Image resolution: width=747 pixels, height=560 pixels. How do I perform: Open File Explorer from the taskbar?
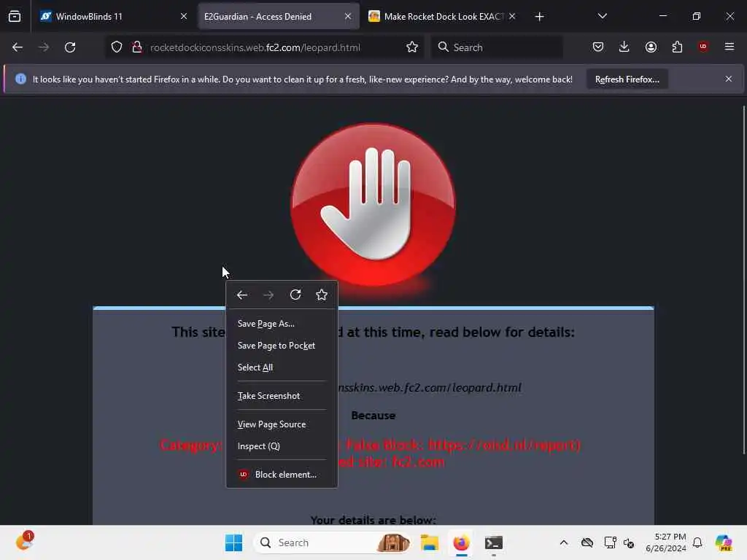(x=429, y=542)
